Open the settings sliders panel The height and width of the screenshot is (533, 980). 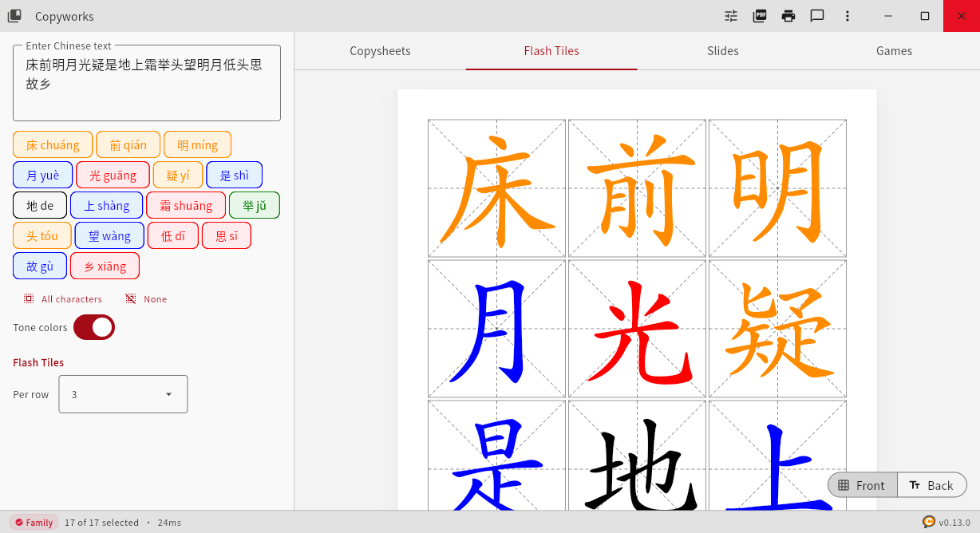pos(730,16)
